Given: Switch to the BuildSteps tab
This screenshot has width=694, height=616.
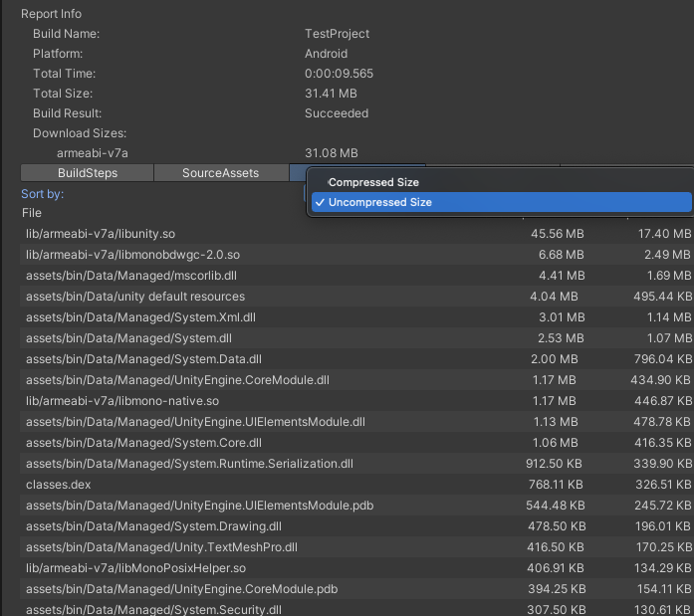Looking at the screenshot, I should coord(88,173).
